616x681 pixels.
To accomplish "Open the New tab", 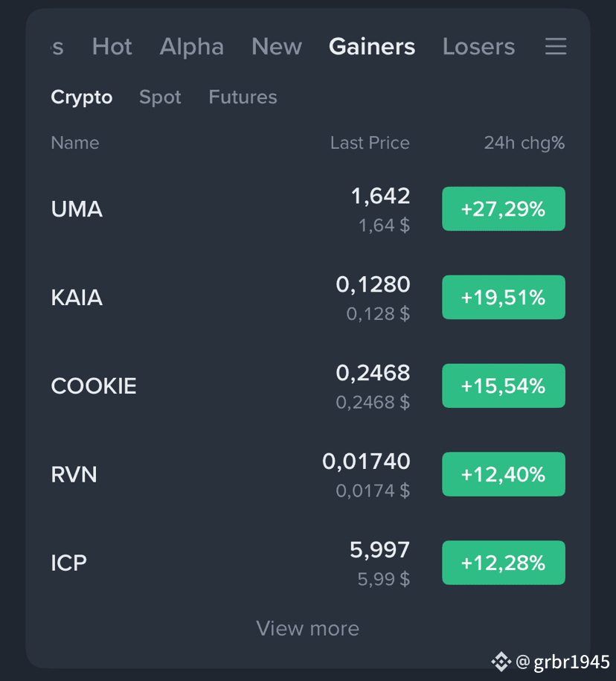I will (277, 46).
